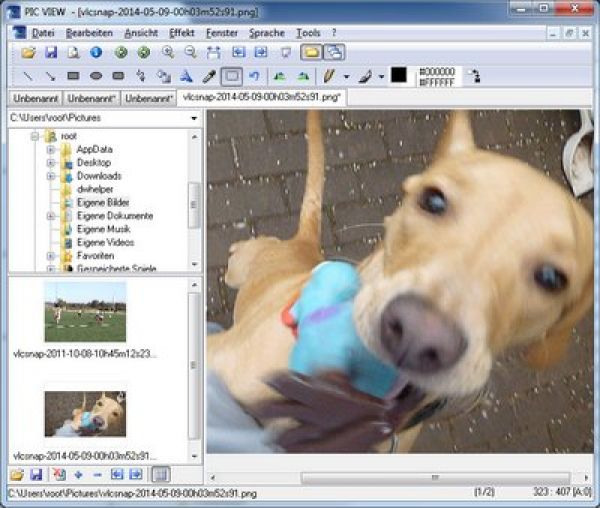The image size is (600, 508).
Task: Open the path dropdown for C:\Users\root\Pictures
Action: (193, 118)
